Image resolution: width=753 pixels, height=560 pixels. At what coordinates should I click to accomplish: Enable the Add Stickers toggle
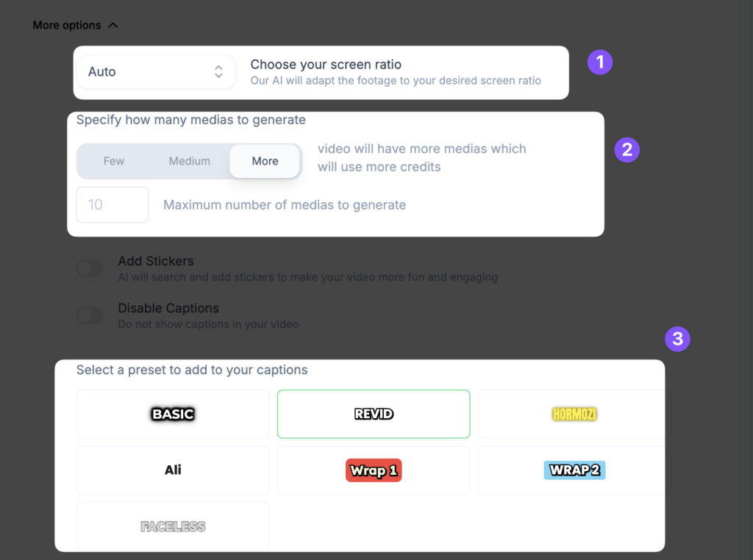90,268
